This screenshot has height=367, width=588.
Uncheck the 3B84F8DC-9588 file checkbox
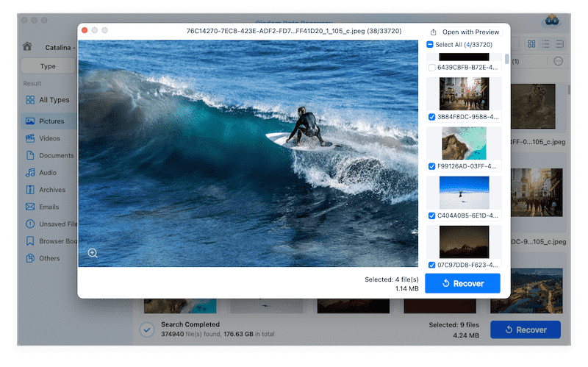click(431, 117)
